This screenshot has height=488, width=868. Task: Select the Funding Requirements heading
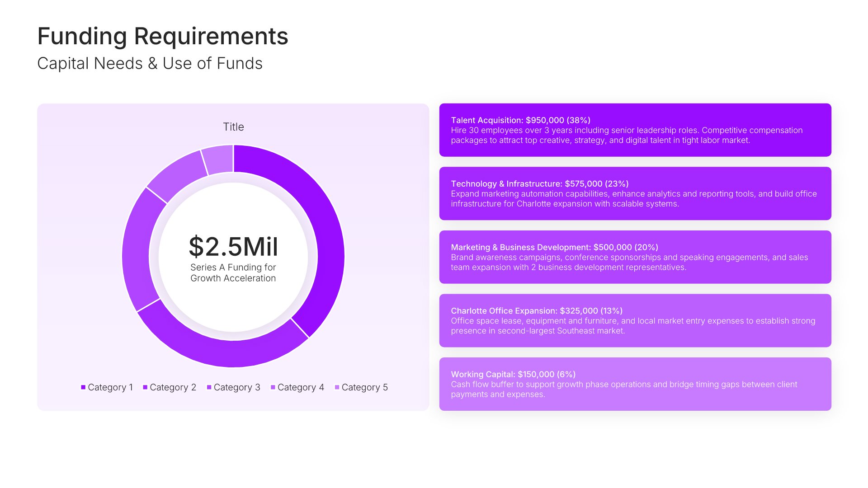tap(163, 36)
